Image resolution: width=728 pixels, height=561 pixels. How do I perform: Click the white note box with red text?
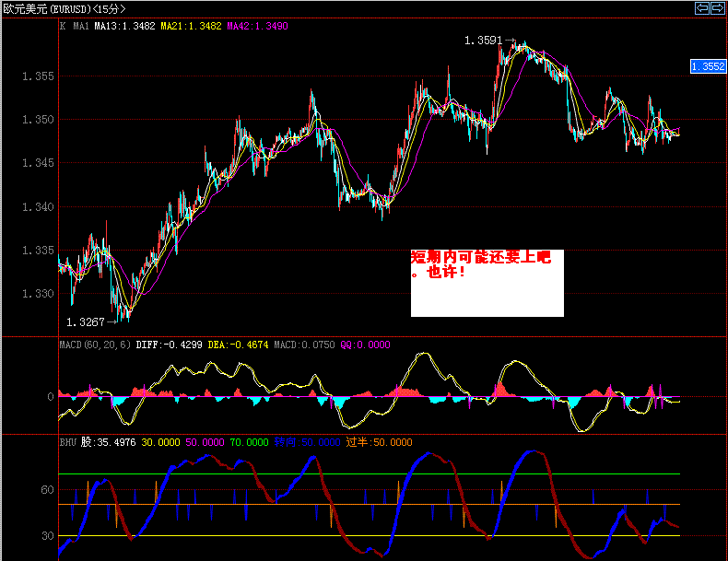tap(487, 283)
